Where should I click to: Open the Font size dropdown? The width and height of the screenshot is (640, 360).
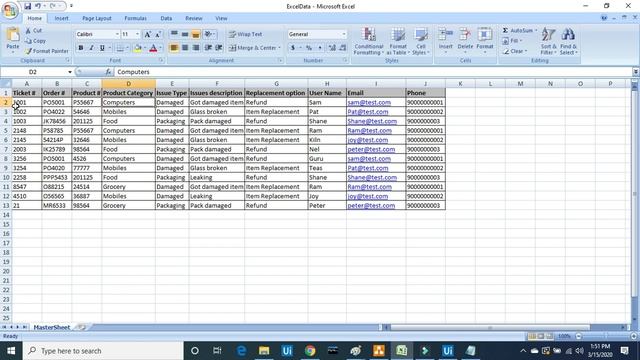coord(137,34)
